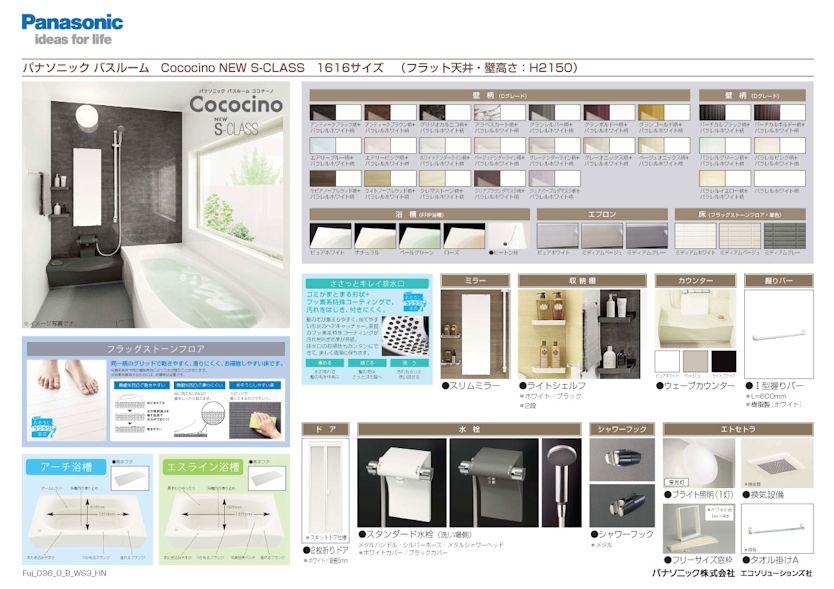834x589 pixels.
Task: Click the drain hair catcher photo
Action: (405, 337)
